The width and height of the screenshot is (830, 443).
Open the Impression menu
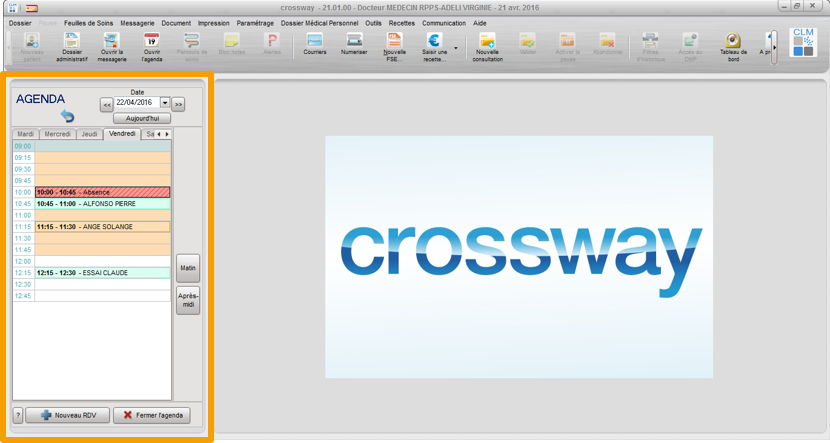pos(214,23)
